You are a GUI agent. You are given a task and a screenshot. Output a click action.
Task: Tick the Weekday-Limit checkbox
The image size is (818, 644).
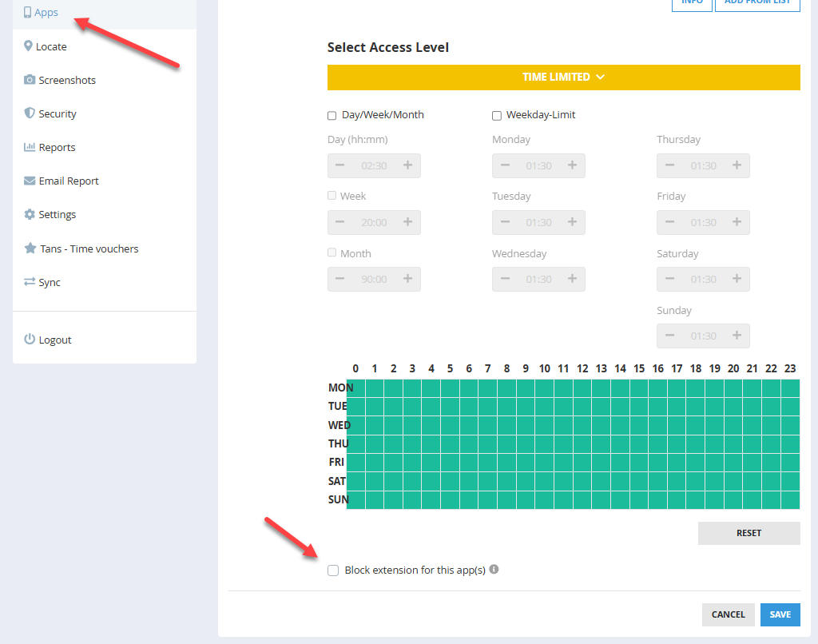point(497,116)
